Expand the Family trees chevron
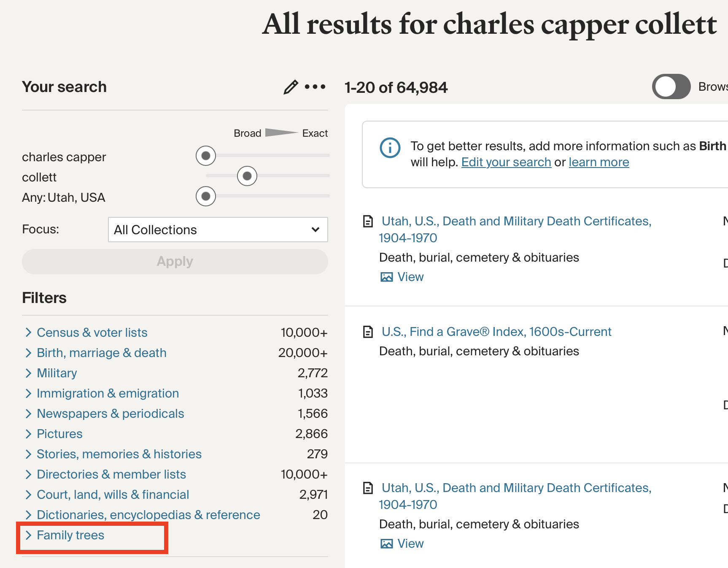This screenshot has height=568, width=728. pyautogui.click(x=28, y=535)
